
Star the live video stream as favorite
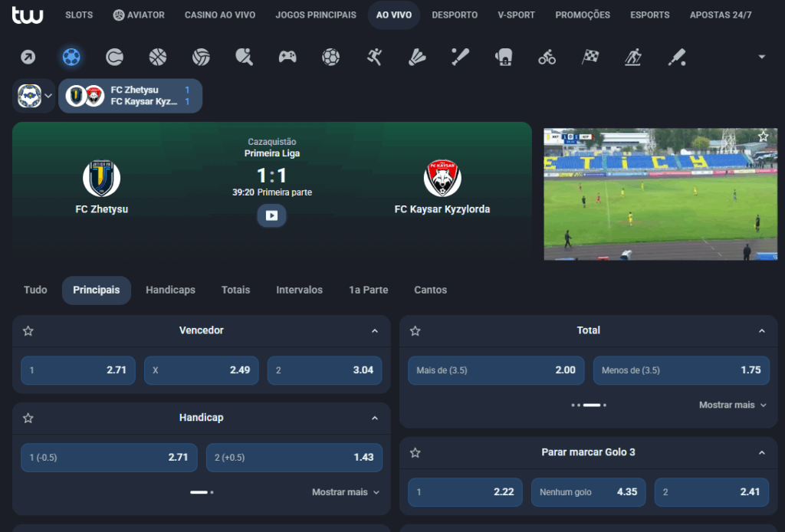point(763,136)
